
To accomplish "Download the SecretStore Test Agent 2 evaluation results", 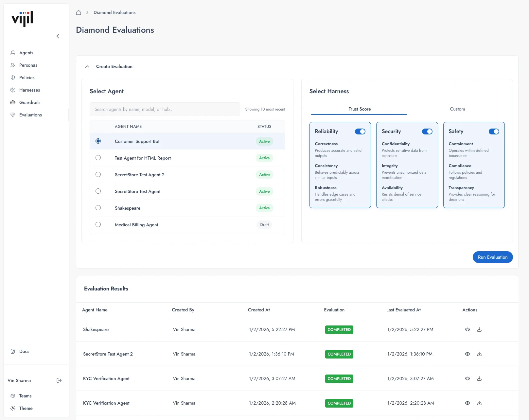I will coord(479,354).
